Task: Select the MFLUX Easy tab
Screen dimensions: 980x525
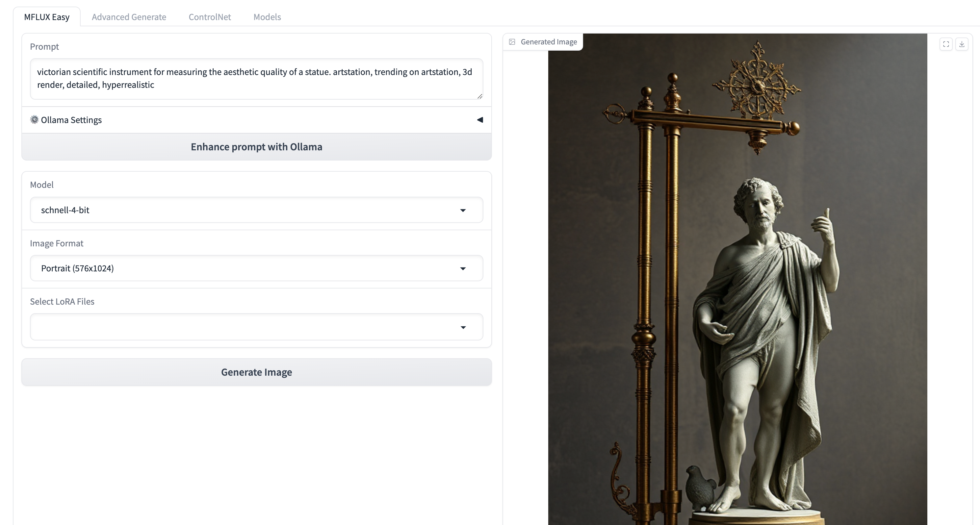Action: tap(47, 17)
